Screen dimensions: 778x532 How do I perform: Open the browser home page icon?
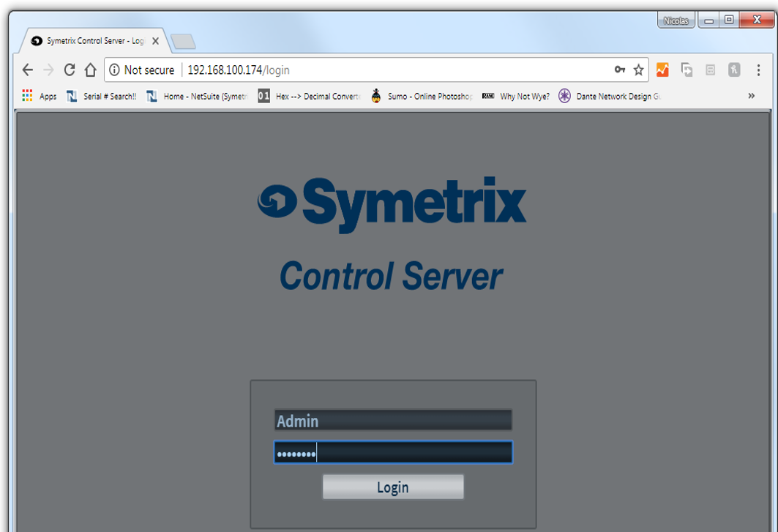click(x=90, y=70)
